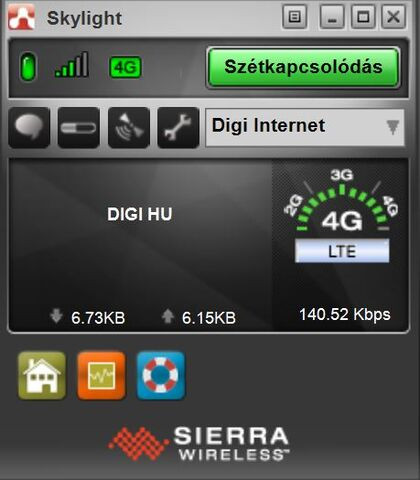
Task: Open help via the lifebuoy icon
Action: click(x=161, y=375)
